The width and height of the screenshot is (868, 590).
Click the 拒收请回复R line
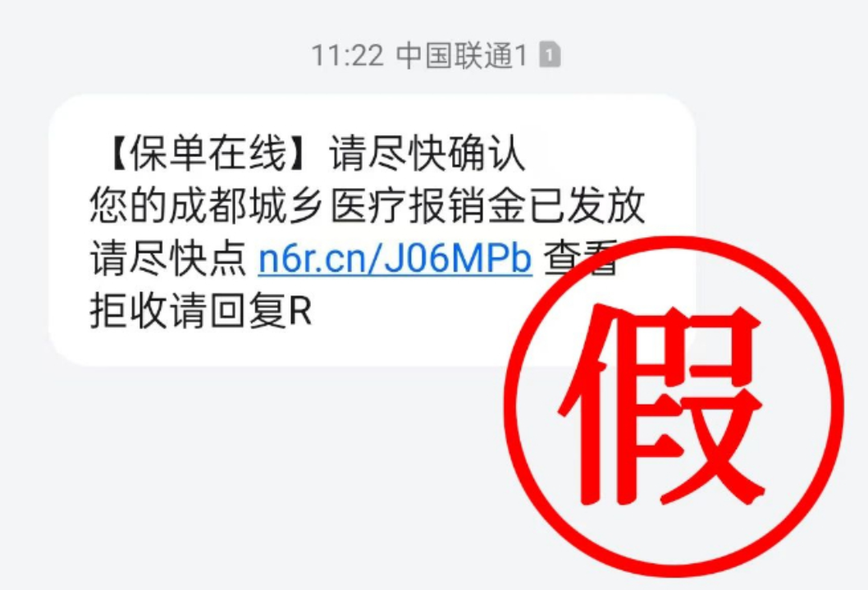tap(201, 311)
